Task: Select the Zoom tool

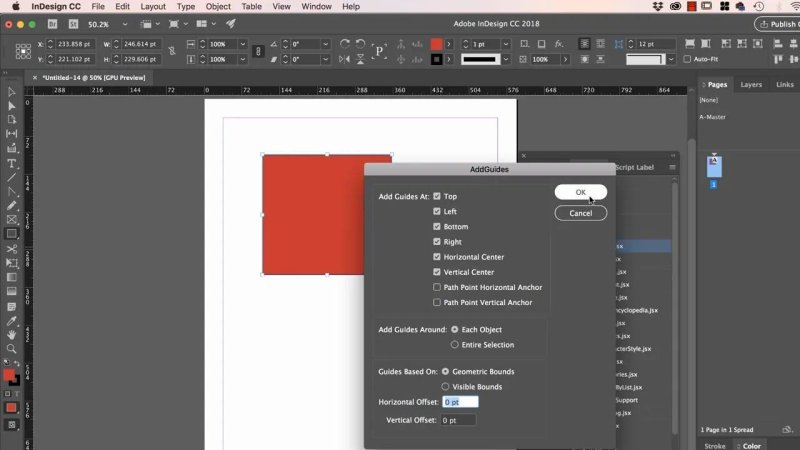Action: tap(11, 349)
